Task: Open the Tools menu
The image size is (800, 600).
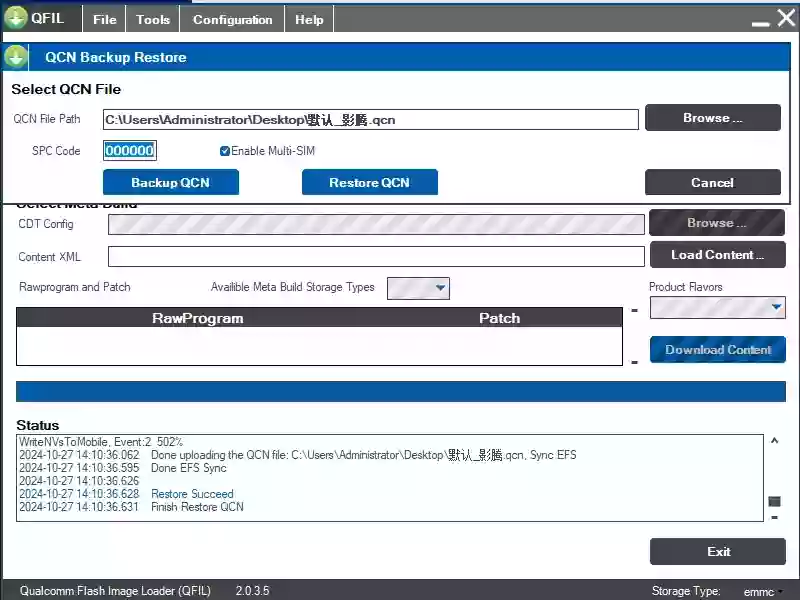Action: click(153, 19)
